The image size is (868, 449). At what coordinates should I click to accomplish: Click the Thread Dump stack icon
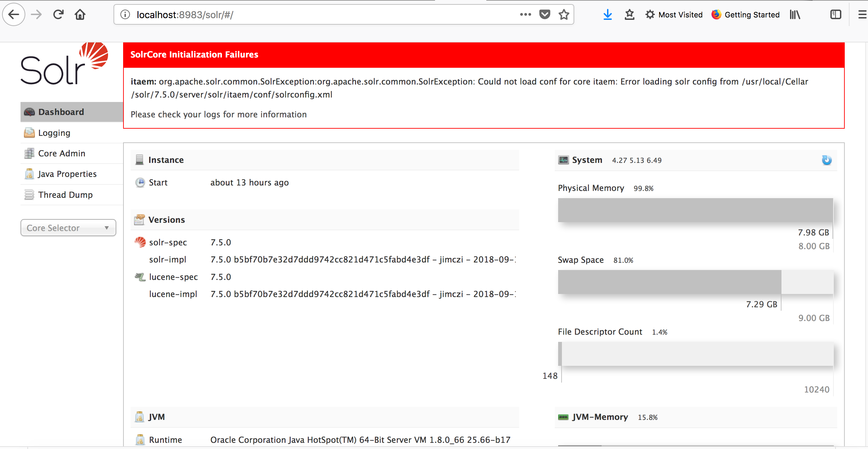point(29,194)
